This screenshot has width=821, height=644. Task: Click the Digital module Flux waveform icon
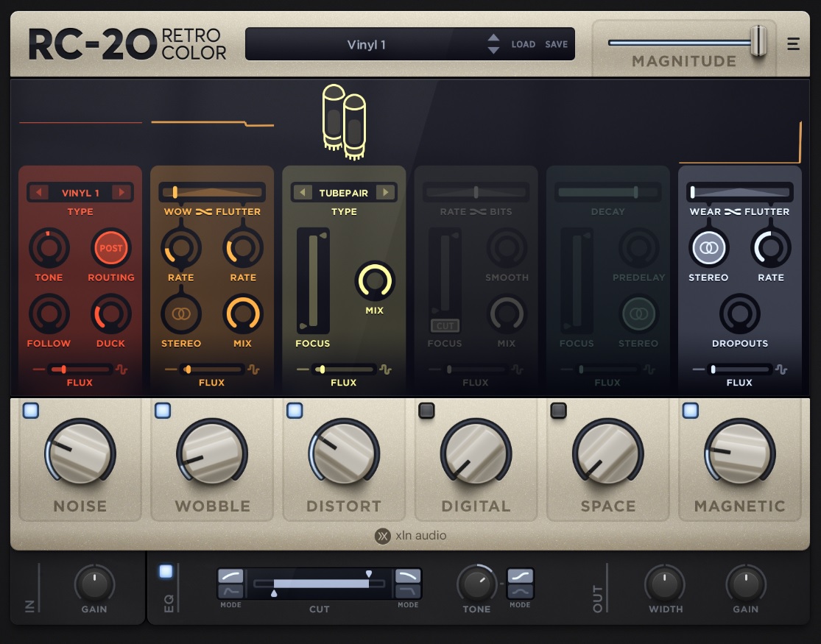point(518,369)
